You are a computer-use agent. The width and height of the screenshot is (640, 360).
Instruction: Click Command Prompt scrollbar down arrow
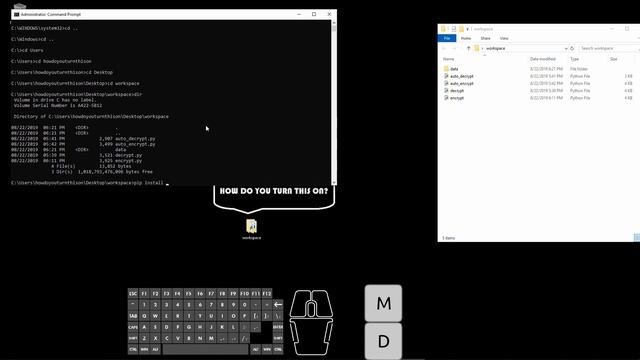[334, 182]
